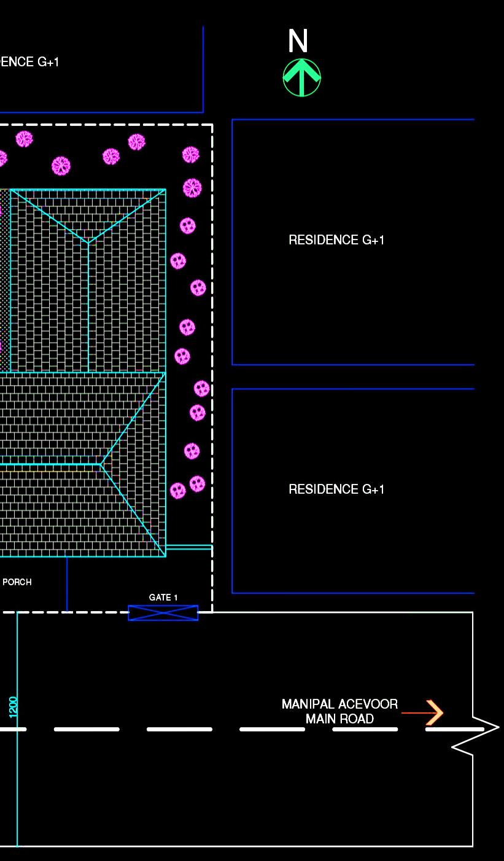
Task: Click the upper 'RESIDENCE G+1' label
Action: [x=336, y=240]
